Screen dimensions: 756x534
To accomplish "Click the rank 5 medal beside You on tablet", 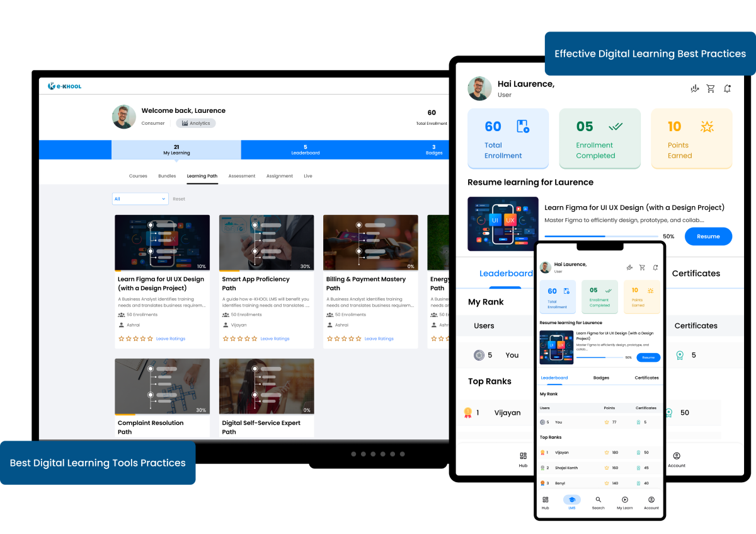I will click(x=479, y=355).
